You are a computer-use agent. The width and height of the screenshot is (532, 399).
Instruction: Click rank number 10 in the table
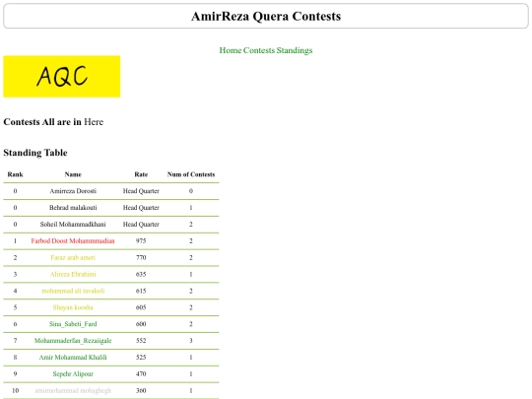[15, 390]
